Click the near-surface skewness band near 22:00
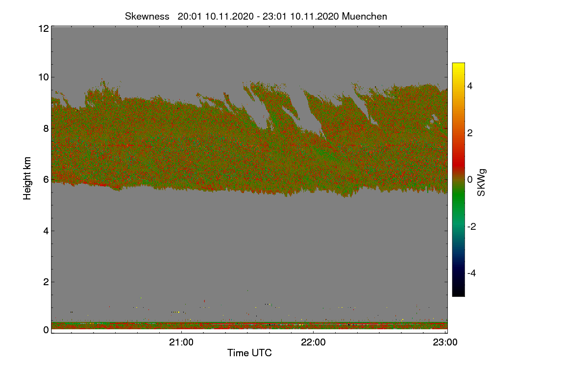Viewport: 588px width, 392px height. 313,325
